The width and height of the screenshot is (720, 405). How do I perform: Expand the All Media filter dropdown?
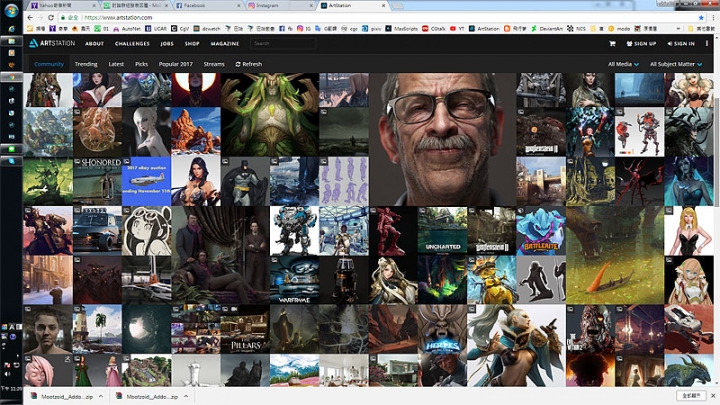pyautogui.click(x=623, y=64)
